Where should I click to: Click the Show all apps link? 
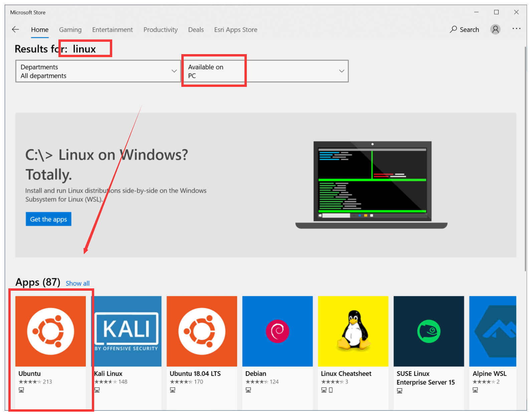tap(77, 283)
